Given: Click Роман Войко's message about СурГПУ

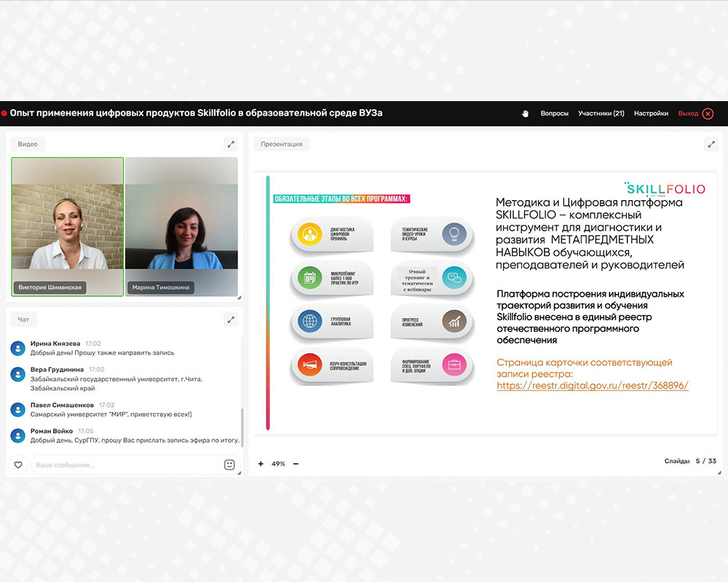Looking at the screenshot, I should tap(135, 440).
